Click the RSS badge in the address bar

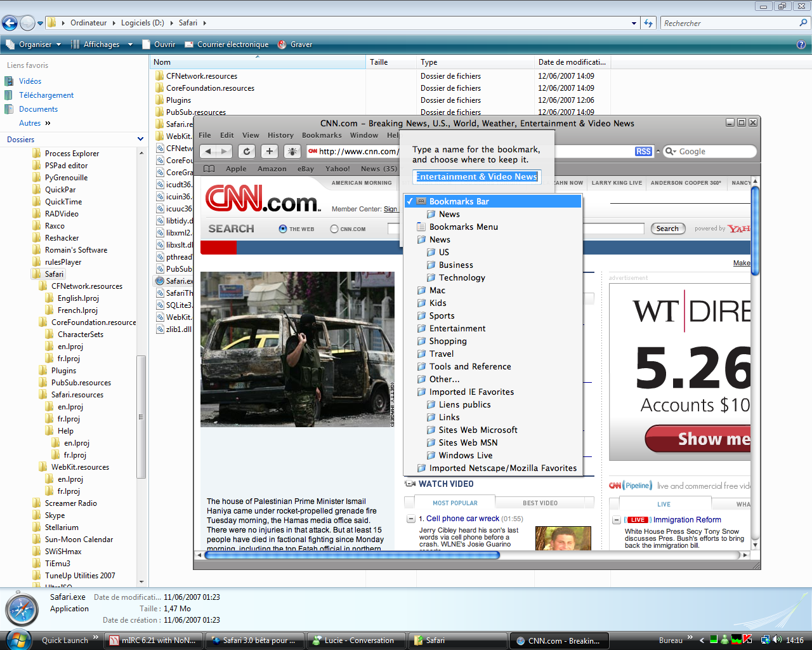click(643, 152)
